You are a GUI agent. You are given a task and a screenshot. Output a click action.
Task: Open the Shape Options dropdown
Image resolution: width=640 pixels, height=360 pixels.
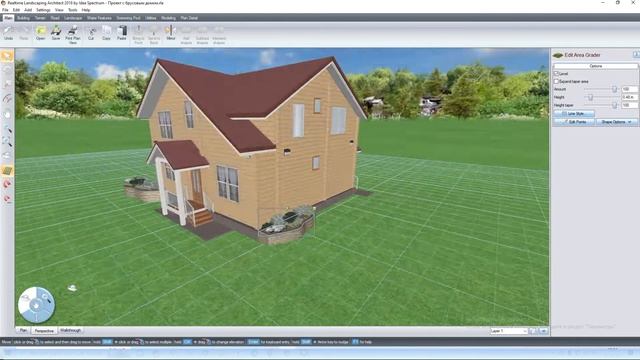(616, 122)
